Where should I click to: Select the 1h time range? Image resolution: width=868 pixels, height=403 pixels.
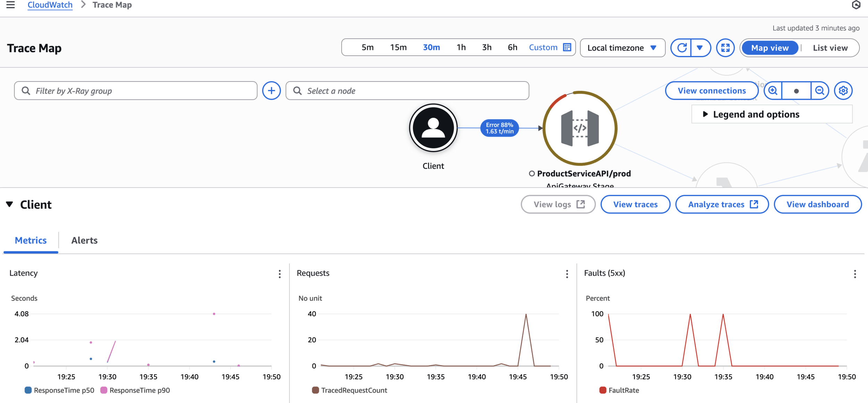pyautogui.click(x=461, y=48)
